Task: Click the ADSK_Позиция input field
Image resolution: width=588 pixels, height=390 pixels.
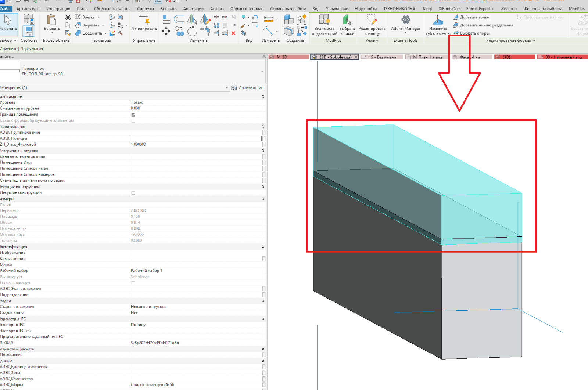Action: click(x=196, y=138)
